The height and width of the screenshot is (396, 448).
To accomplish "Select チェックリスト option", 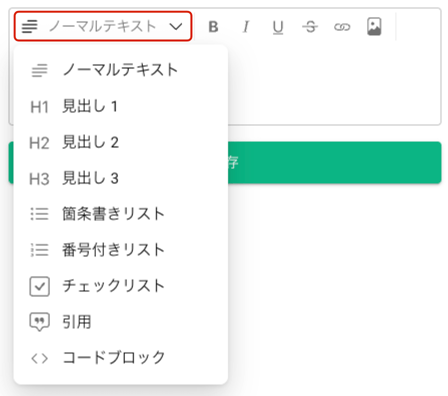I will pos(121,286).
